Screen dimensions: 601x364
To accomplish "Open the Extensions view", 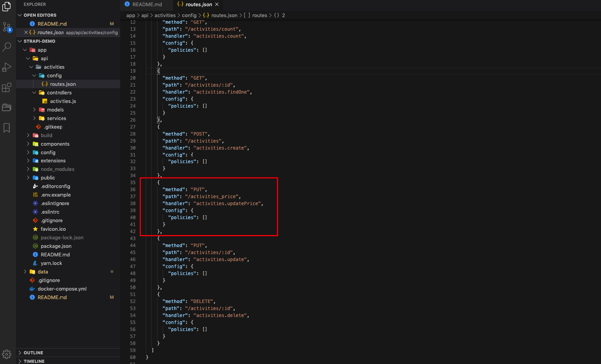I will pyautogui.click(x=6, y=87).
